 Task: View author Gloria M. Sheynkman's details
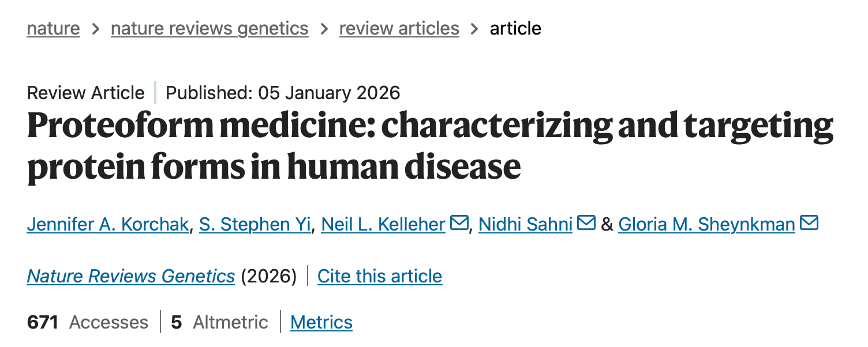click(706, 224)
